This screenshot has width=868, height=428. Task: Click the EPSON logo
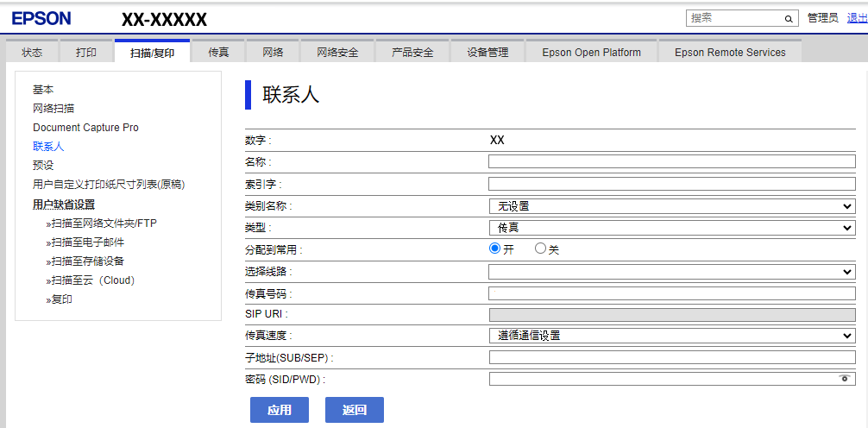41,18
